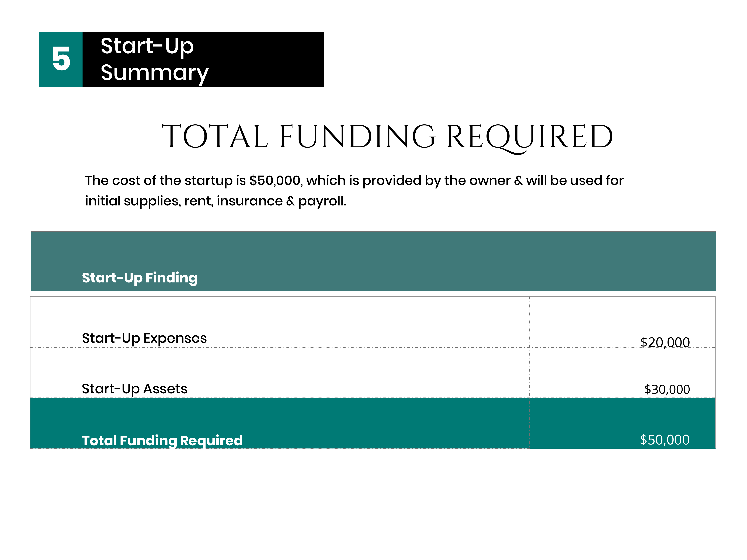Select the "Start-Up Expenses" row label
The height and width of the screenshot is (560, 747).
pos(144,338)
